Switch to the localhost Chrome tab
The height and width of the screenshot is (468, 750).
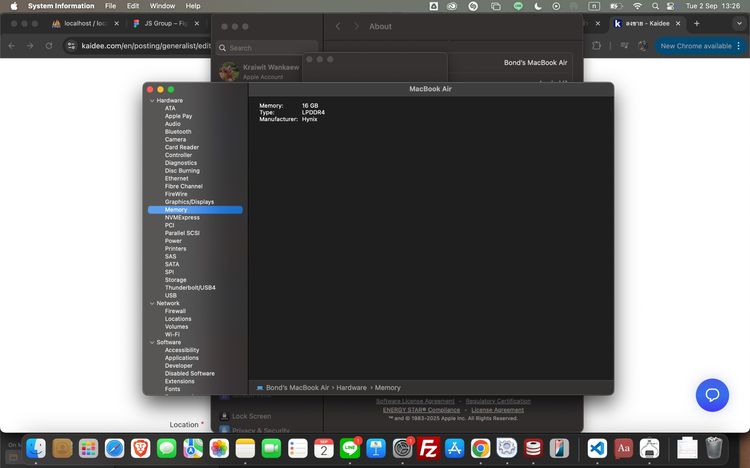point(85,23)
